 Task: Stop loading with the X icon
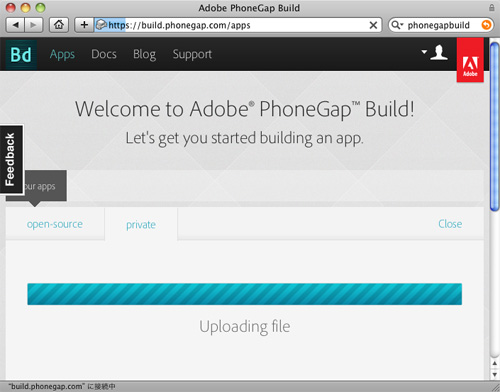point(373,25)
